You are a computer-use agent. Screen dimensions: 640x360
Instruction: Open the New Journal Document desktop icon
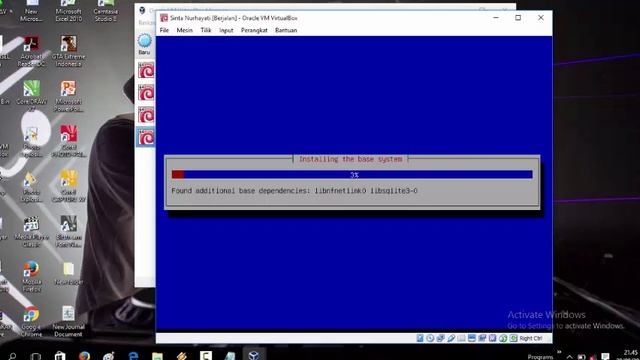pyautogui.click(x=69, y=322)
